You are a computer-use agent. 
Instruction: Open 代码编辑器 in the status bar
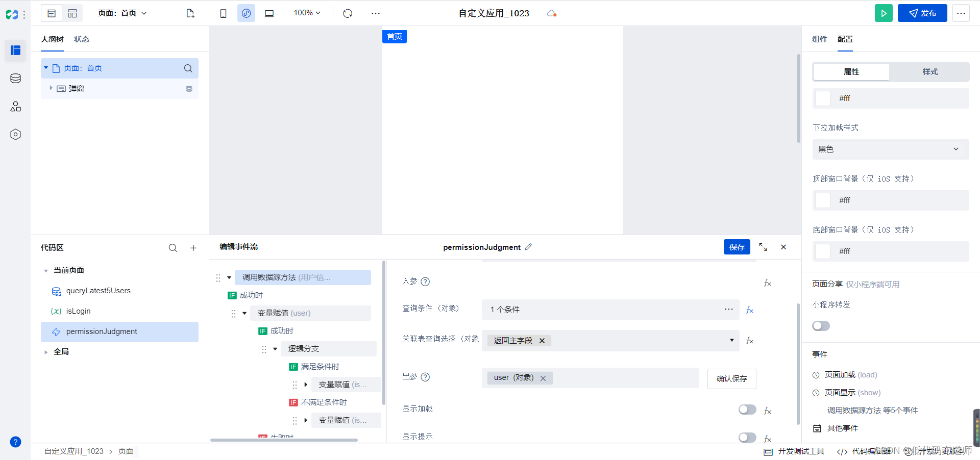(x=864, y=451)
